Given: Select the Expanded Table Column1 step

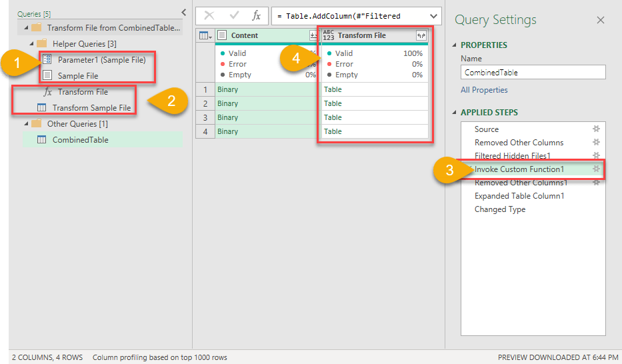Looking at the screenshot, I should coord(519,196).
